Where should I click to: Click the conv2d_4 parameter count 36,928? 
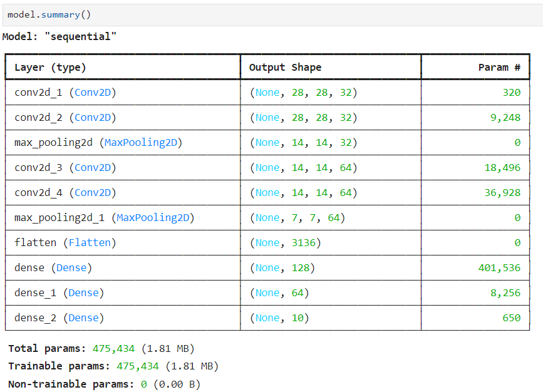[x=502, y=192]
